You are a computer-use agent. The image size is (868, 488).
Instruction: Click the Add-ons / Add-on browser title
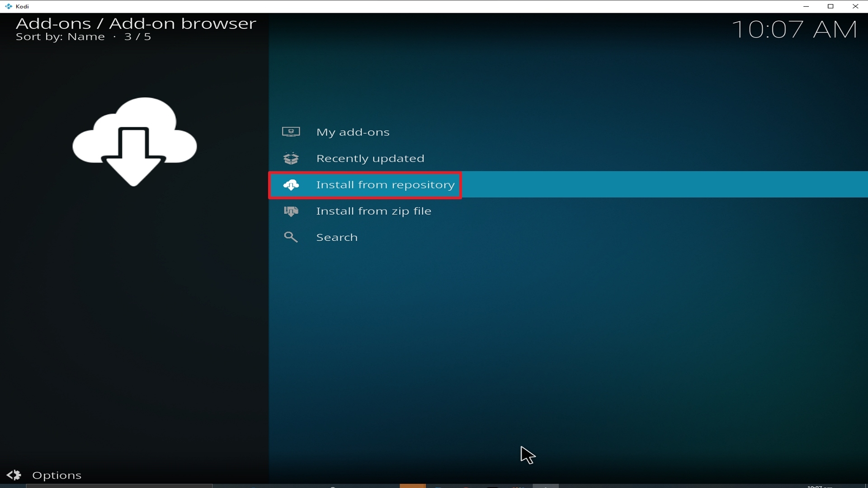(136, 23)
